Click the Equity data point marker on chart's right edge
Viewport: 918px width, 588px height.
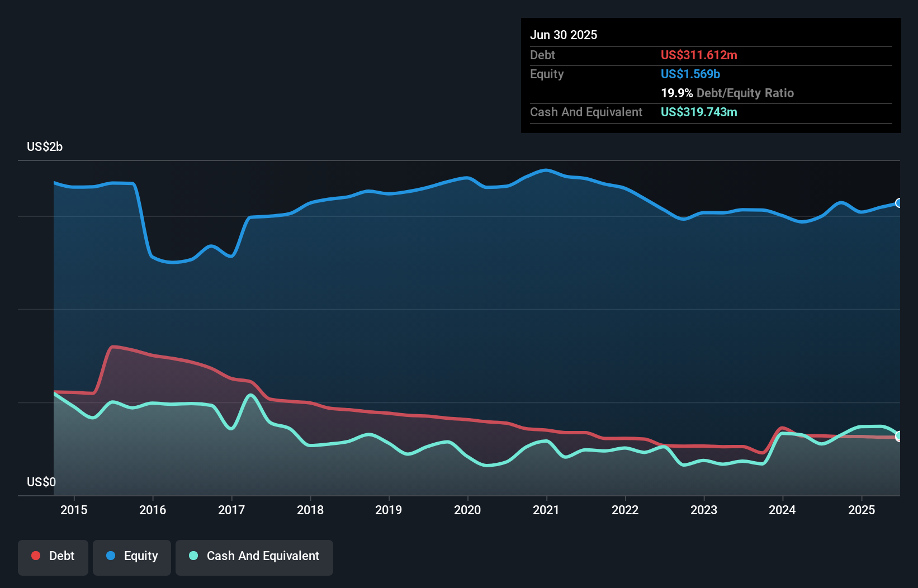point(899,203)
